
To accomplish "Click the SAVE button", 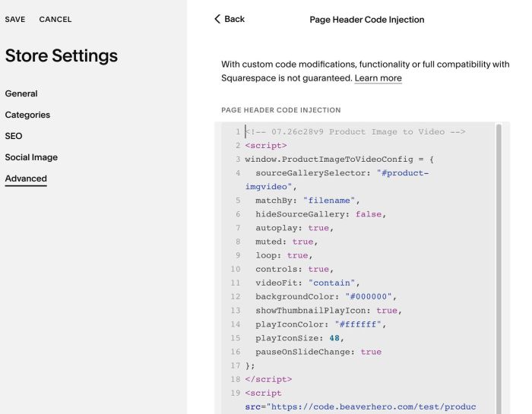I will click(15, 19).
